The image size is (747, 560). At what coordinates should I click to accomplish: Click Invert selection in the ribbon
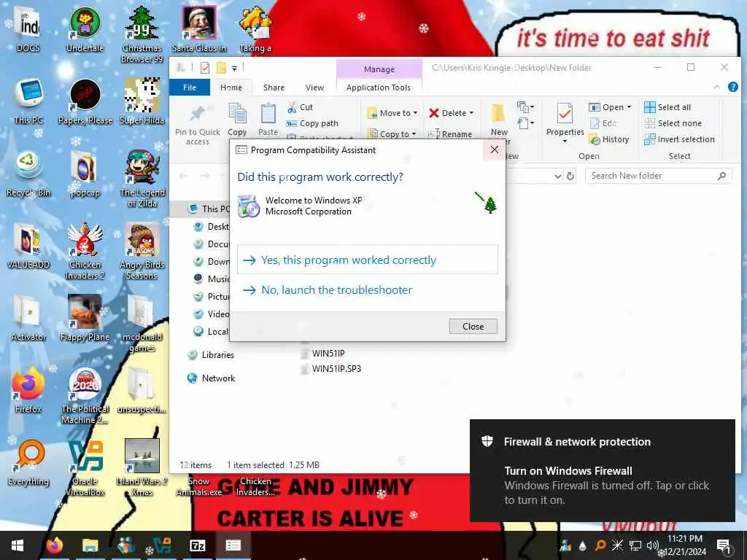tap(679, 139)
